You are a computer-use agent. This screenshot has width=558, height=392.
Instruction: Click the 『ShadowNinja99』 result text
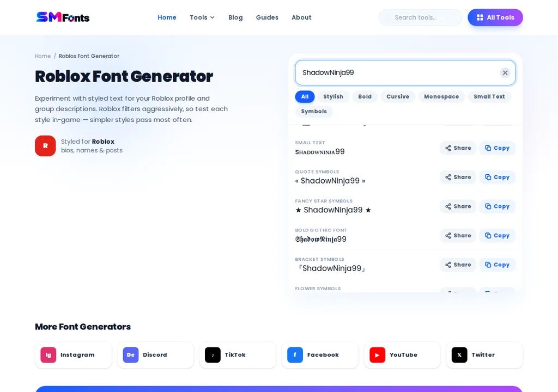[331, 268]
